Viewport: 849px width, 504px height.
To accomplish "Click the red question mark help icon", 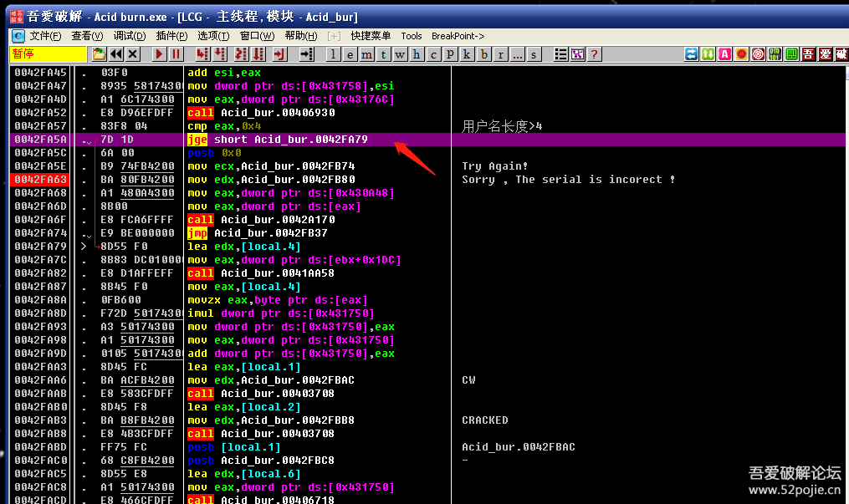I will [595, 54].
